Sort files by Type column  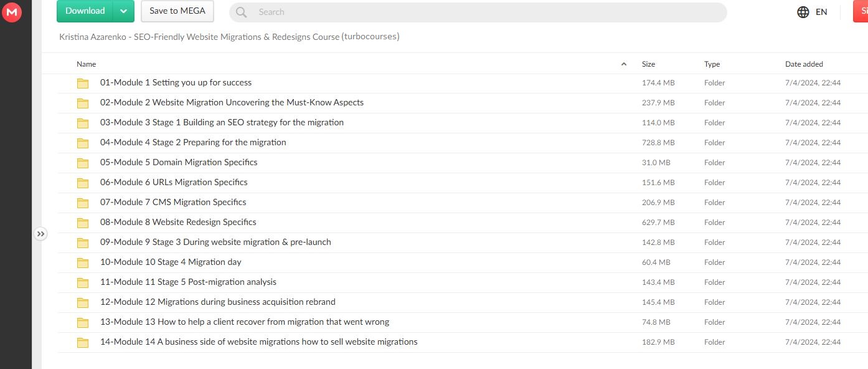[x=712, y=64]
